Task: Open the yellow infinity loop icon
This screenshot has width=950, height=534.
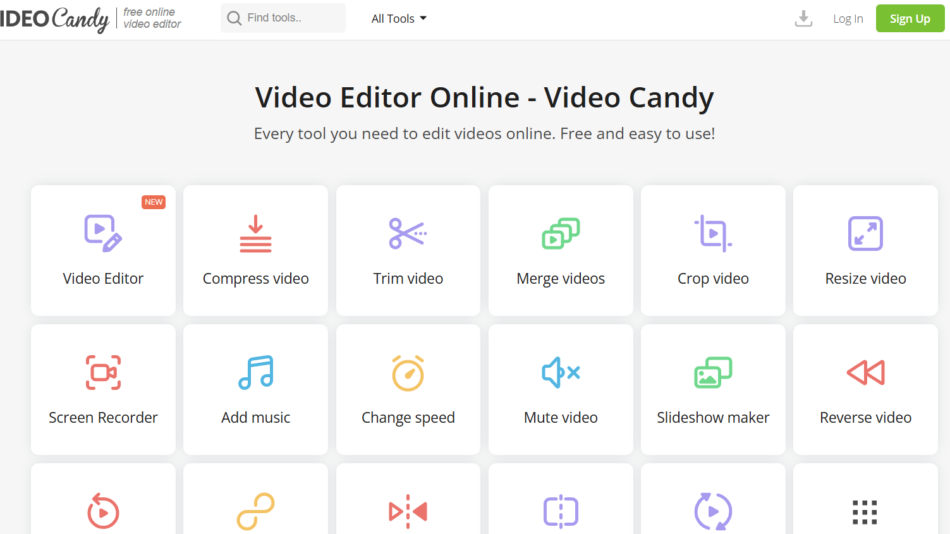Action: [256, 511]
